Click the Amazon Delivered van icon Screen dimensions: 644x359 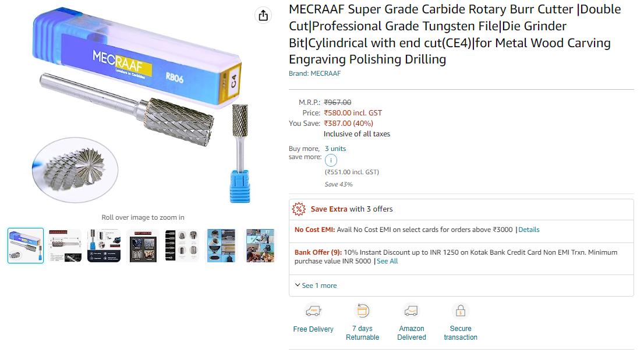point(411,311)
